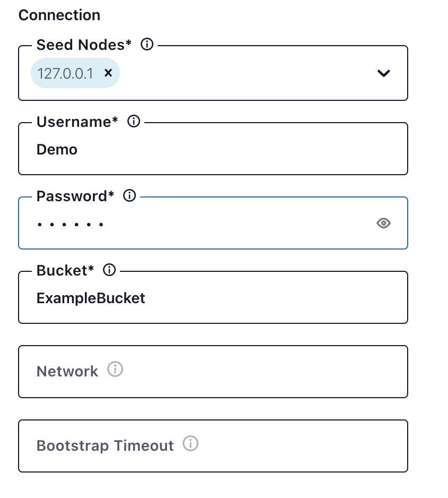
Task: Click the Password info icon
Action: [129, 195]
